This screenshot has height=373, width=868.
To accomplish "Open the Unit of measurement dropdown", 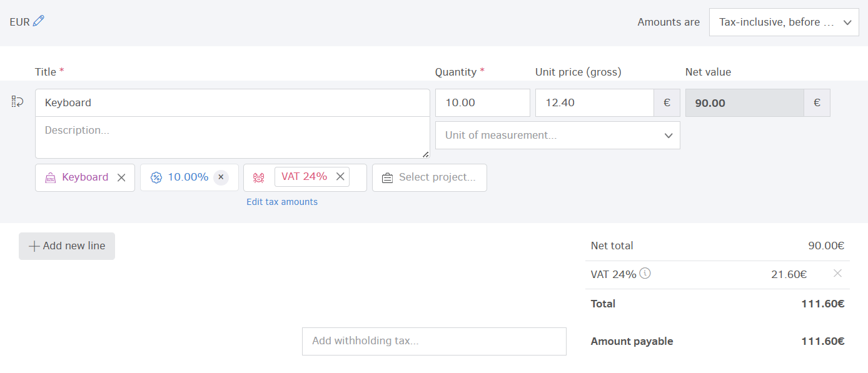I will [557, 135].
